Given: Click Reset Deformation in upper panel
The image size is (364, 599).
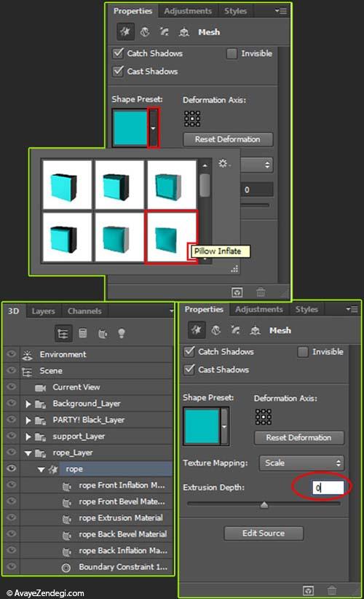Looking at the screenshot, I should point(228,139).
